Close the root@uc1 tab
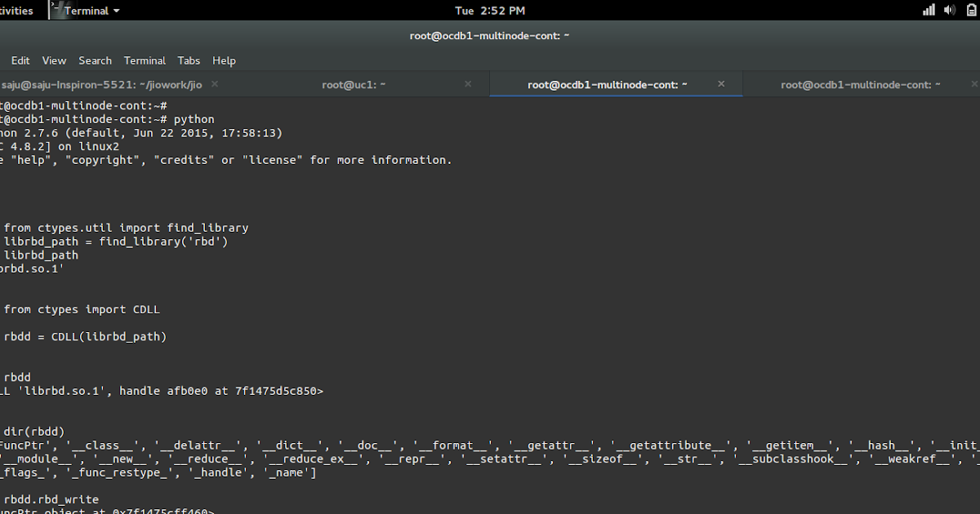The height and width of the screenshot is (514, 980). (x=468, y=84)
